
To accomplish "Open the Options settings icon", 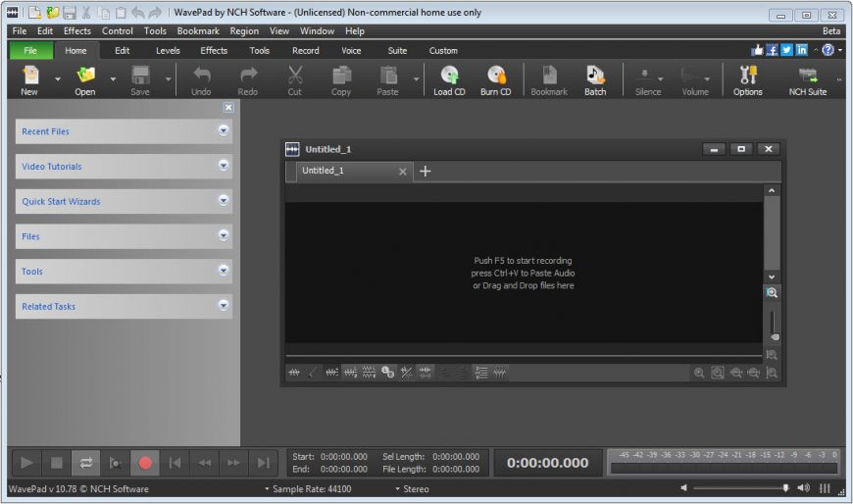I will click(x=747, y=79).
